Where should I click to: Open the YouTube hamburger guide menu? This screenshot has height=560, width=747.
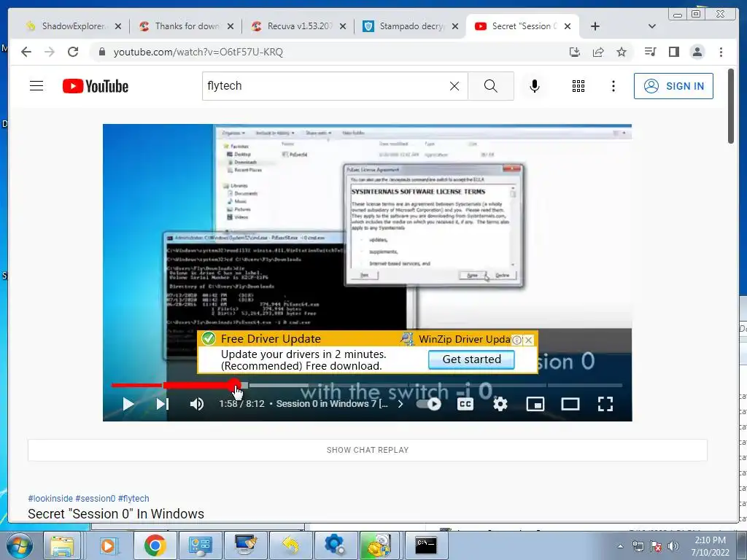[36, 86]
